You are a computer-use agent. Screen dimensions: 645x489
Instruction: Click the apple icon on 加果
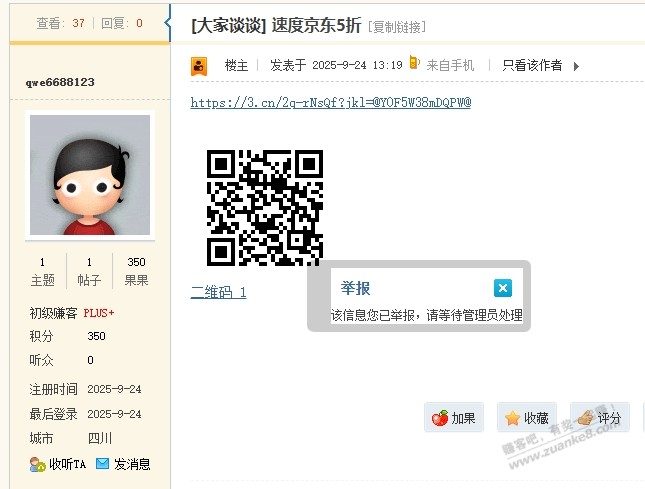(x=440, y=418)
